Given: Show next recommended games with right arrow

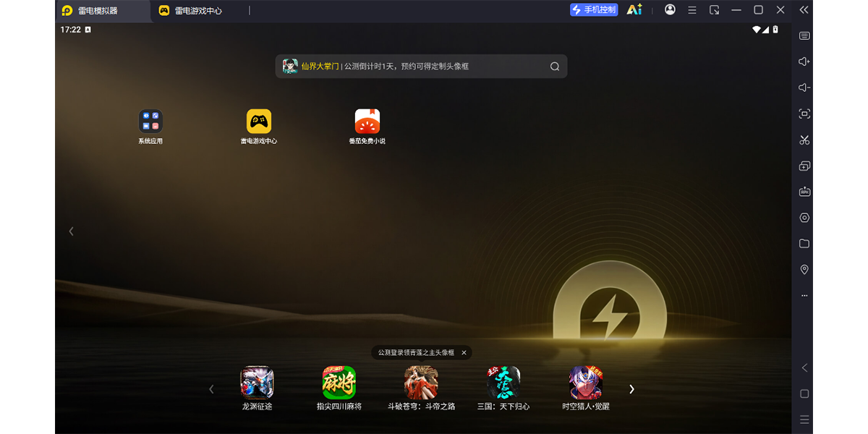Looking at the screenshot, I should (x=631, y=389).
